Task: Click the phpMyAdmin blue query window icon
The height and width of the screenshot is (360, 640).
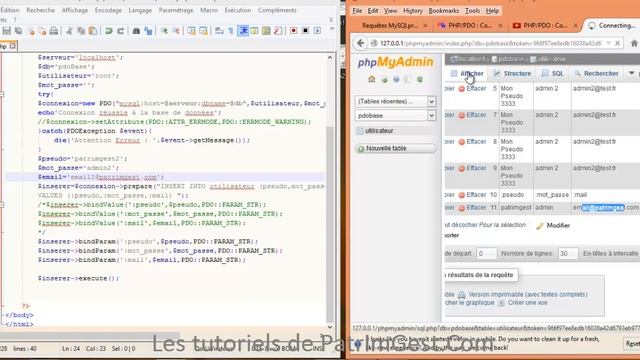Action: click(396, 79)
